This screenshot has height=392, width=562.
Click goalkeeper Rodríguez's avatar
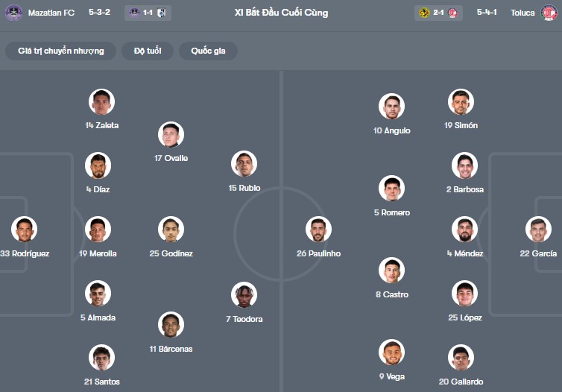[x=24, y=230]
